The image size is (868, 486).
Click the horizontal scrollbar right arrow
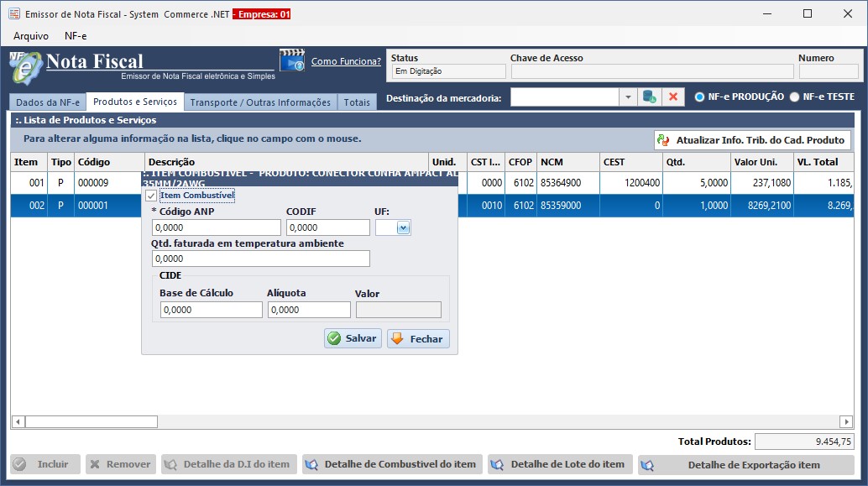pyautogui.click(x=846, y=421)
